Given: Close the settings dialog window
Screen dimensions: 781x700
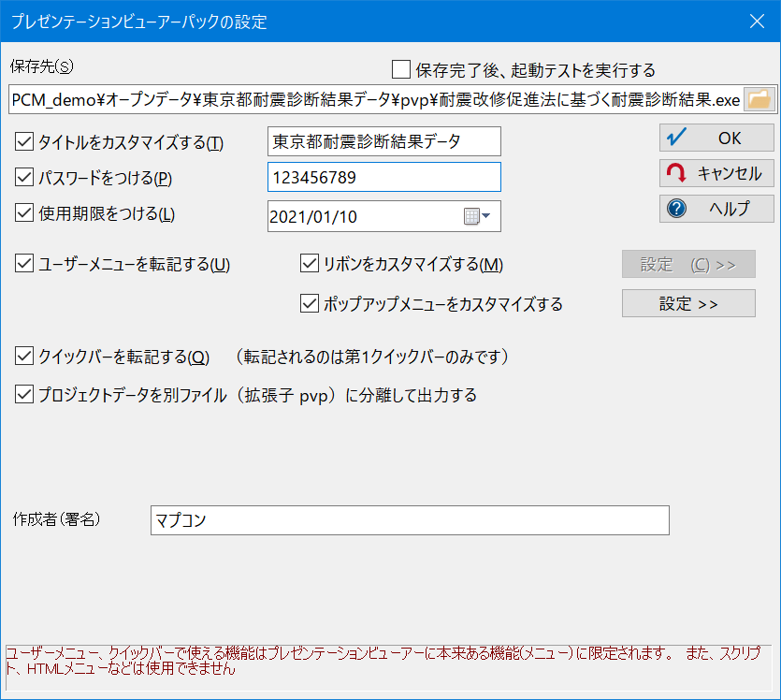Looking at the screenshot, I should click(x=757, y=21).
